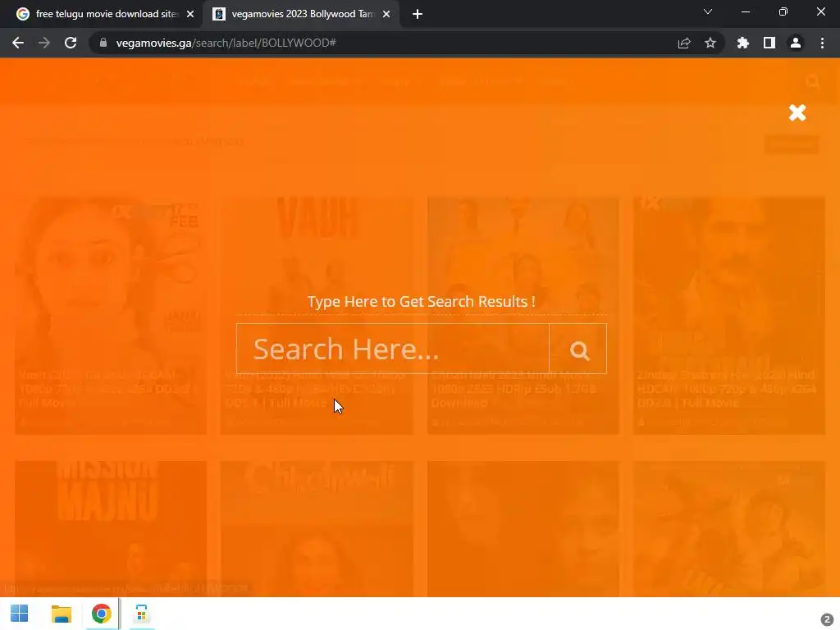This screenshot has height=630, width=840.
Task: View site security lock info
Action: [103, 43]
